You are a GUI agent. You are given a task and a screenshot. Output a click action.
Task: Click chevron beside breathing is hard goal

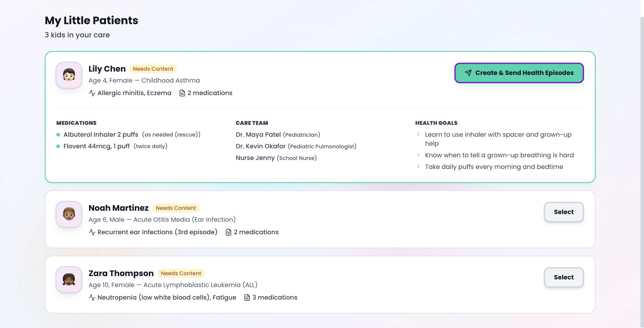click(418, 155)
